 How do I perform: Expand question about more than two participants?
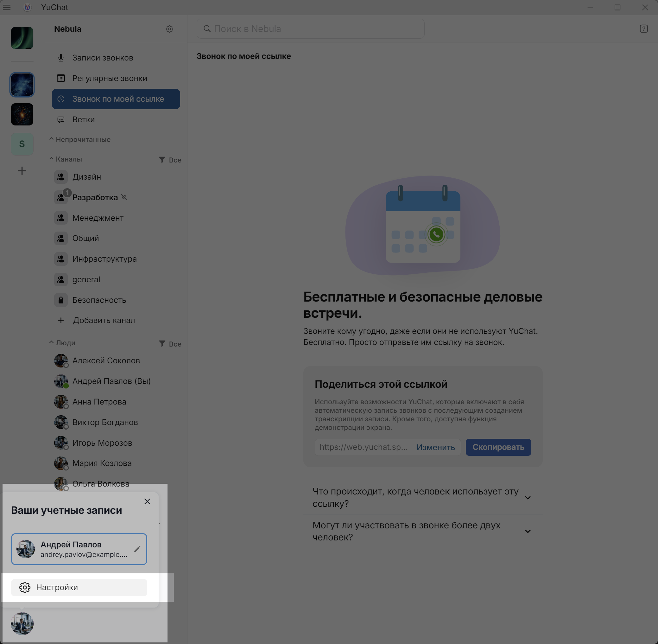coord(423,531)
